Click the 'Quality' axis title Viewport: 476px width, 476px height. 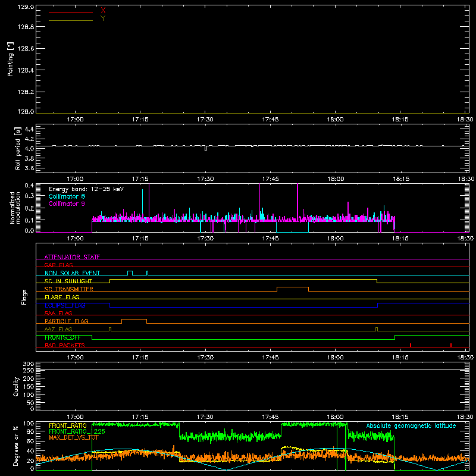16,386
